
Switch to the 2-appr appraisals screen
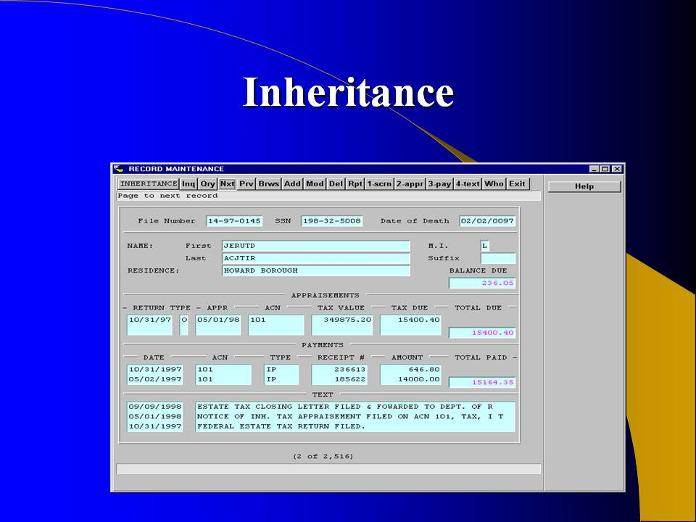[410, 184]
